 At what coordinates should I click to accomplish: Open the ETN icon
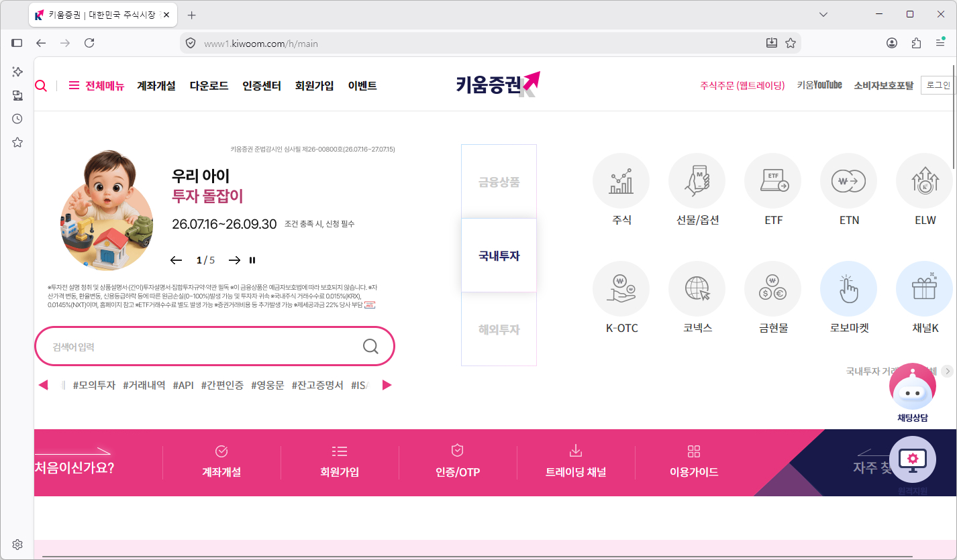coord(849,182)
